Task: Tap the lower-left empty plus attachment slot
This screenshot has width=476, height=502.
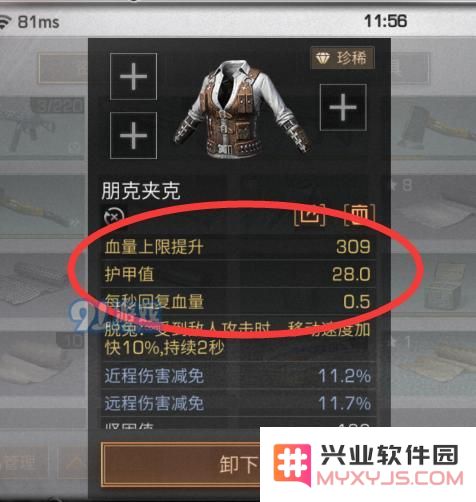Action: click(133, 135)
